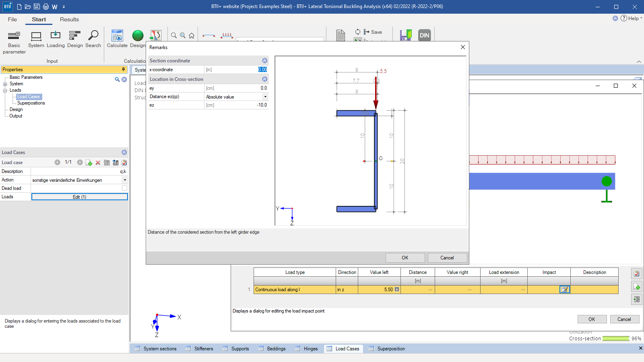
Task: Click the magnifier in Properties tree
Action: tap(117, 79)
